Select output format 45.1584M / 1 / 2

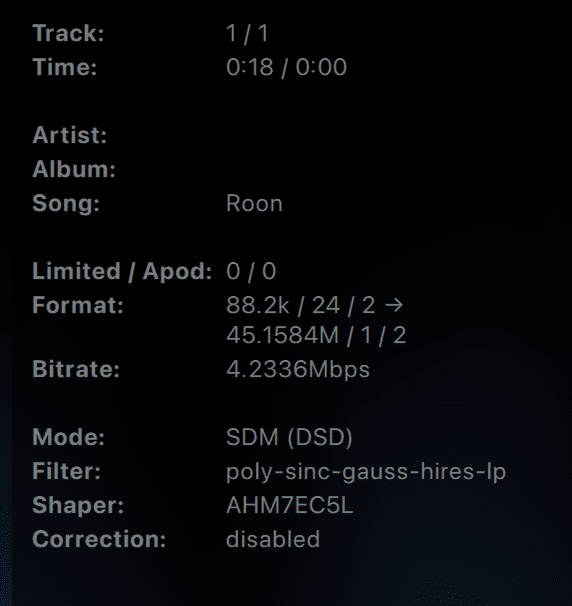click(x=316, y=335)
